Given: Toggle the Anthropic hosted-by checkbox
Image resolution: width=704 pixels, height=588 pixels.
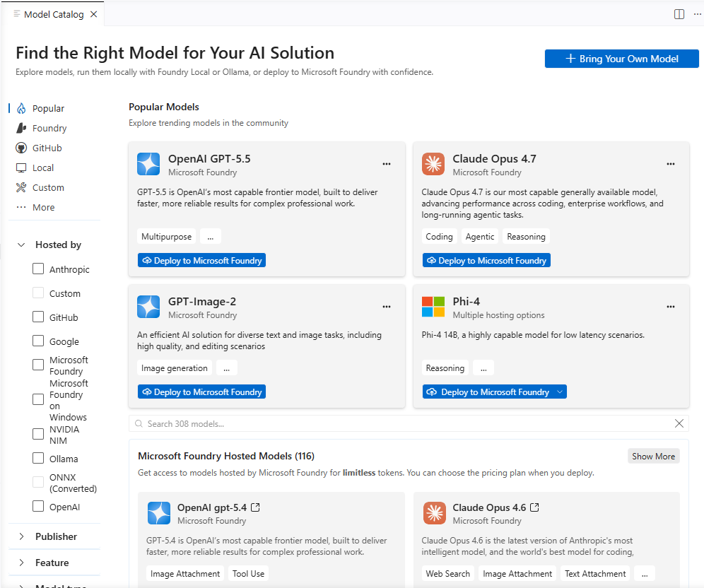Looking at the screenshot, I should click(38, 269).
